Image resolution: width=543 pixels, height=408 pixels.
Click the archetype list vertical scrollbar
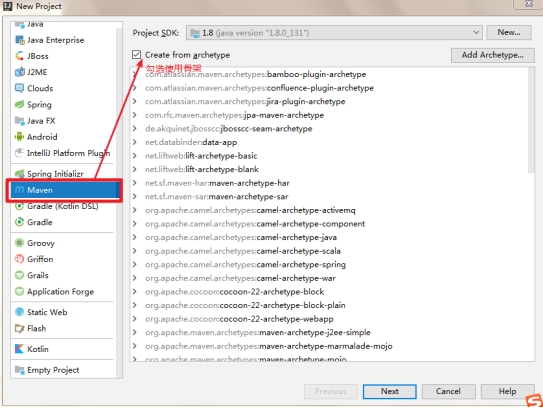tap(531, 120)
